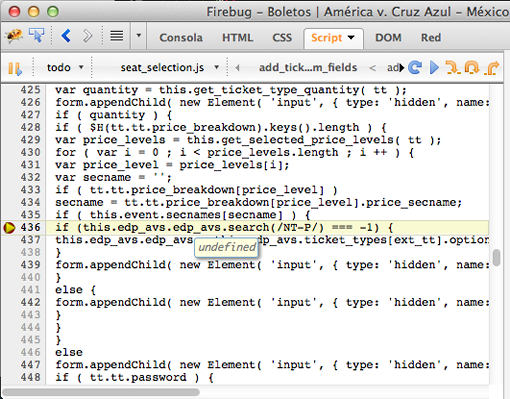
Task: Click the Step Over orange arrow
Action: click(472, 68)
